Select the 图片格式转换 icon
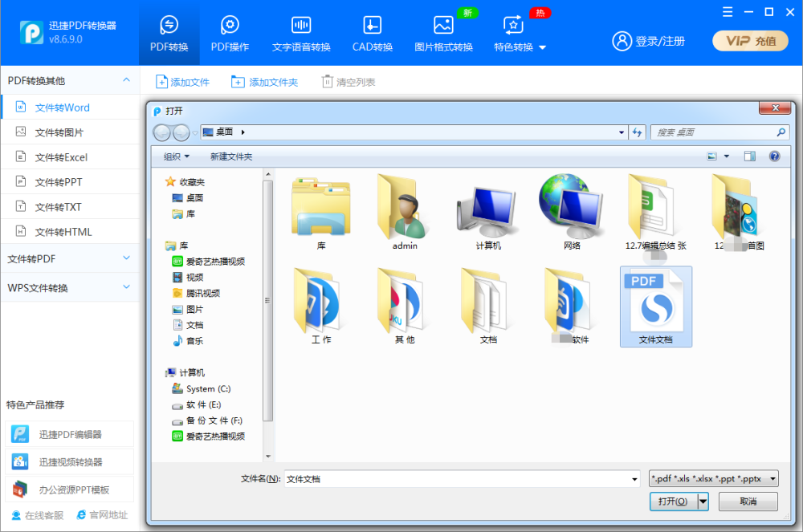This screenshot has width=803, height=532. [x=443, y=25]
